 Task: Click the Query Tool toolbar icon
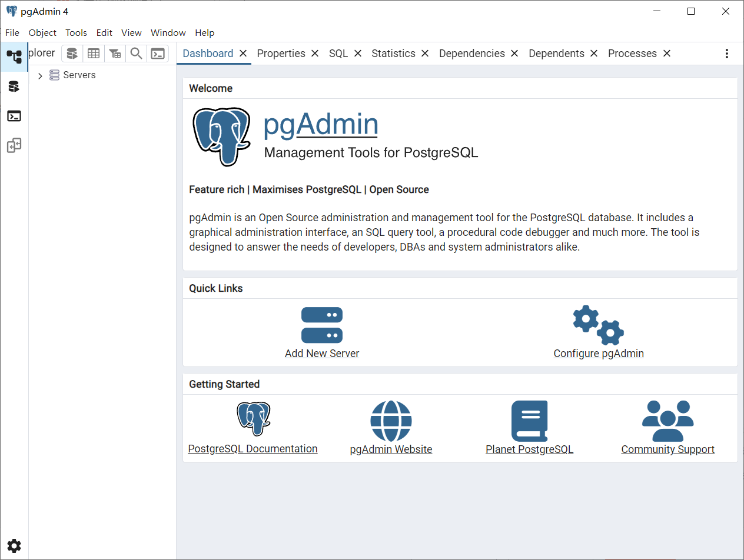[x=72, y=54]
